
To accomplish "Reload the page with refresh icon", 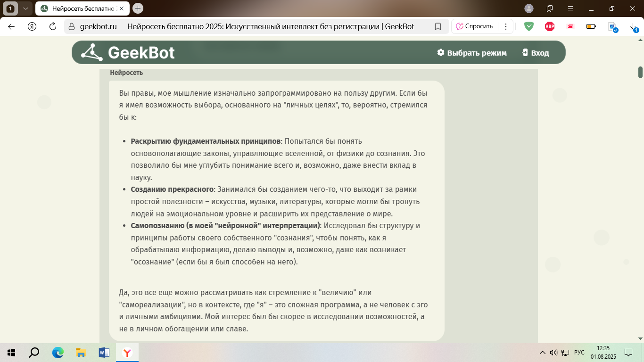I will point(53,26).
